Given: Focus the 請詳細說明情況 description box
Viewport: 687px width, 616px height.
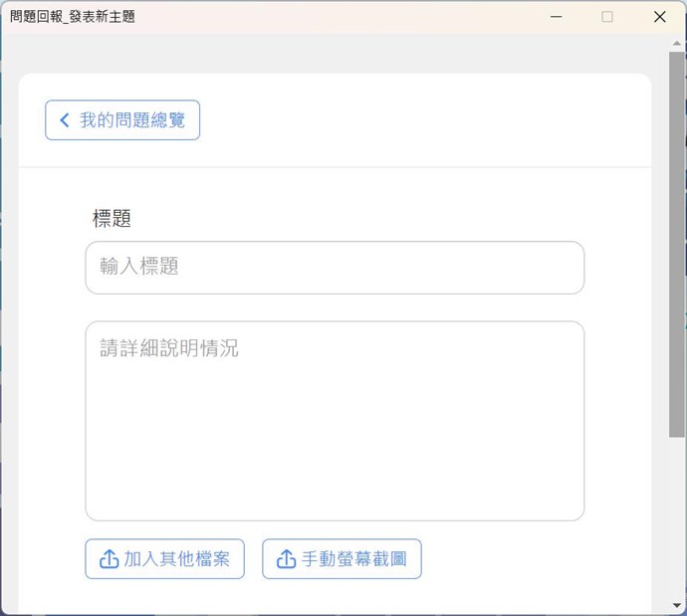Looking at the screenshot, I should click(x=334, y=398).
